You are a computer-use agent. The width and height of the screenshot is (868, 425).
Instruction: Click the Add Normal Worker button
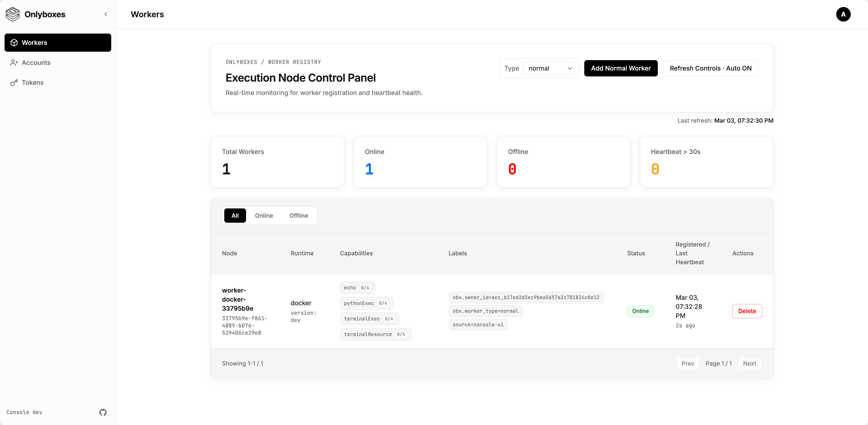coord(620,68)
